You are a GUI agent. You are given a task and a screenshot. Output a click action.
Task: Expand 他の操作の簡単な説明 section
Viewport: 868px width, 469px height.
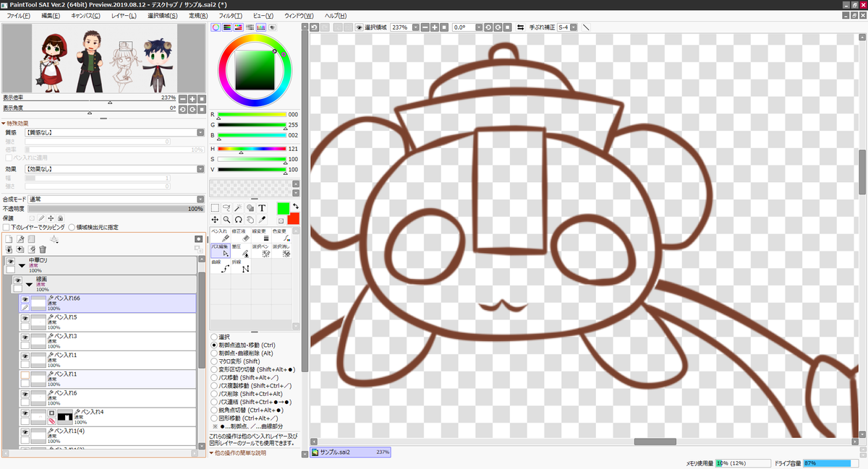point(211,453)
